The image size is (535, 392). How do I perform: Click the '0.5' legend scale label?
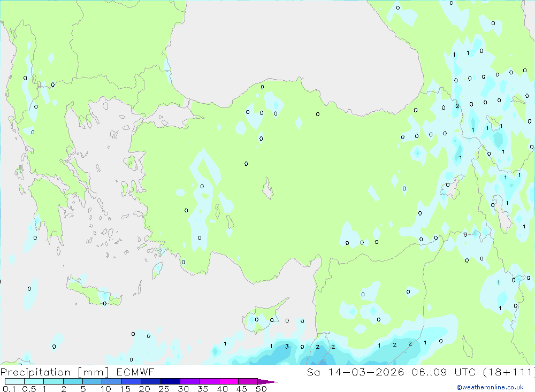coord(29,389)
